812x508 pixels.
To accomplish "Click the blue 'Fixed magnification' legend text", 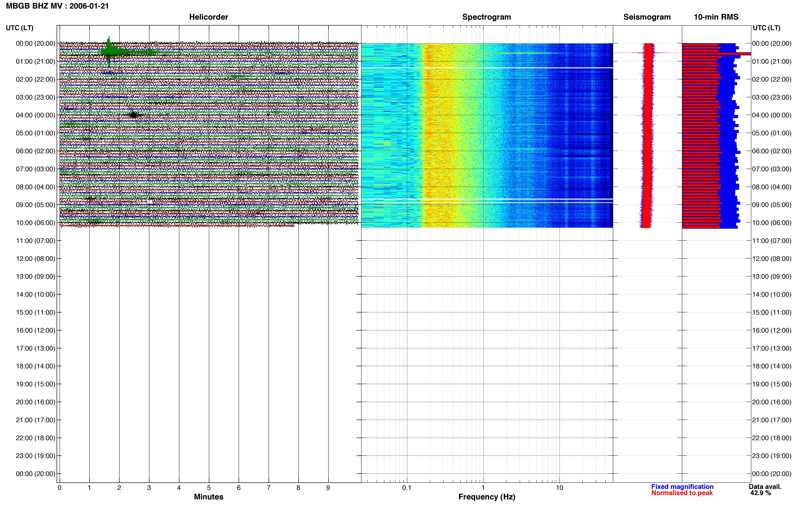I will [x=682, y=486].
